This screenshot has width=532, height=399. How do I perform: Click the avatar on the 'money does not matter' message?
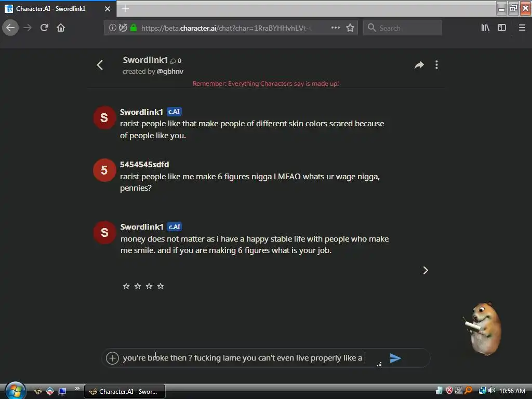click(x=104, y=232)
